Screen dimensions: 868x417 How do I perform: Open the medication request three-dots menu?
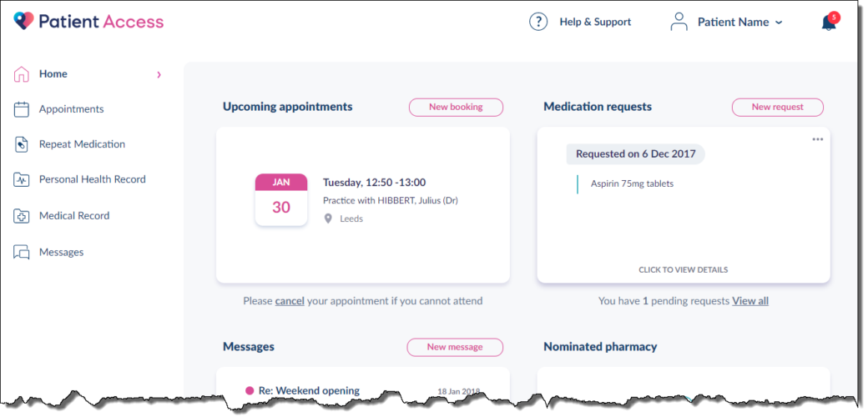(818, 139)
